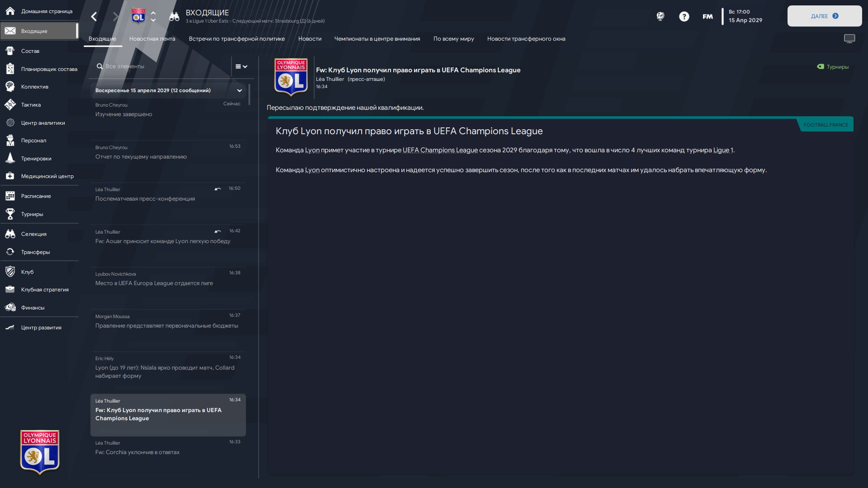This screenshot has width=868, height=488.
Task: Click the monitor display icon
Action: click(849, 39)
